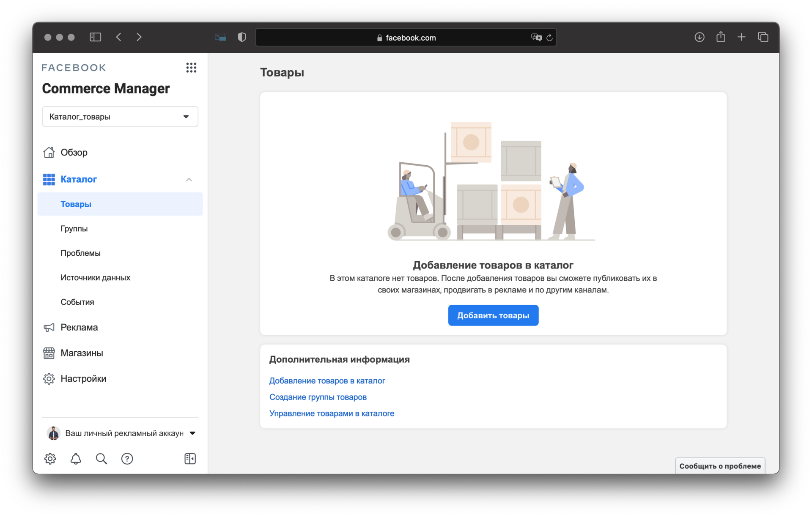Toggle Safari sidebar visibility
This screenshot has height=517, width=812.
point(96,37)
